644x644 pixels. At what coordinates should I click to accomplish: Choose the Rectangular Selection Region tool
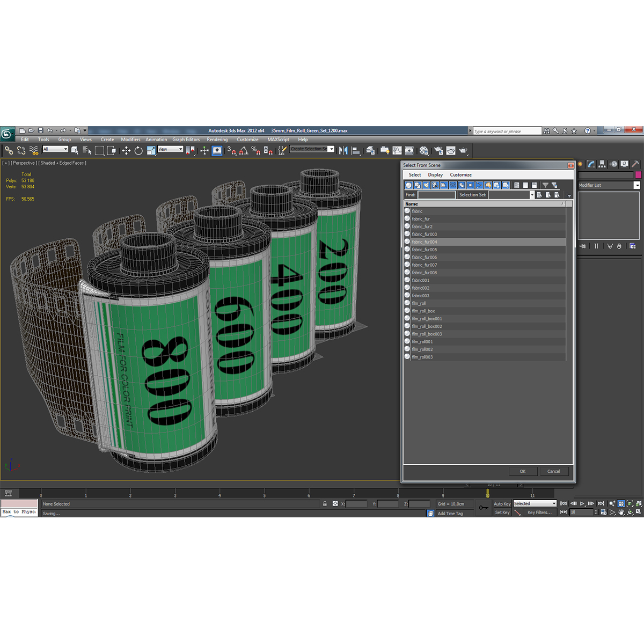99,151
